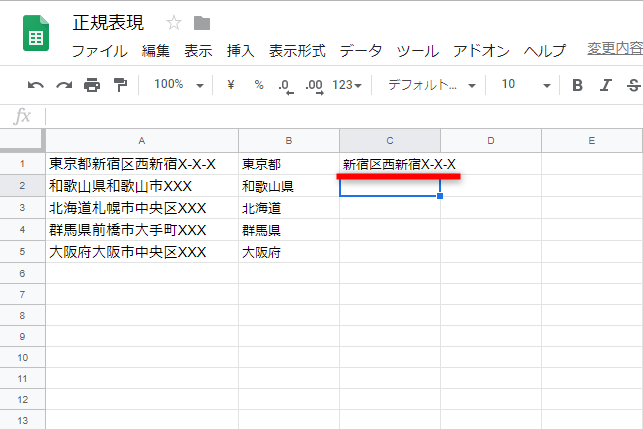Open the データ menu
Viewport: 643px width, 429px height.
tap(361, 51)
